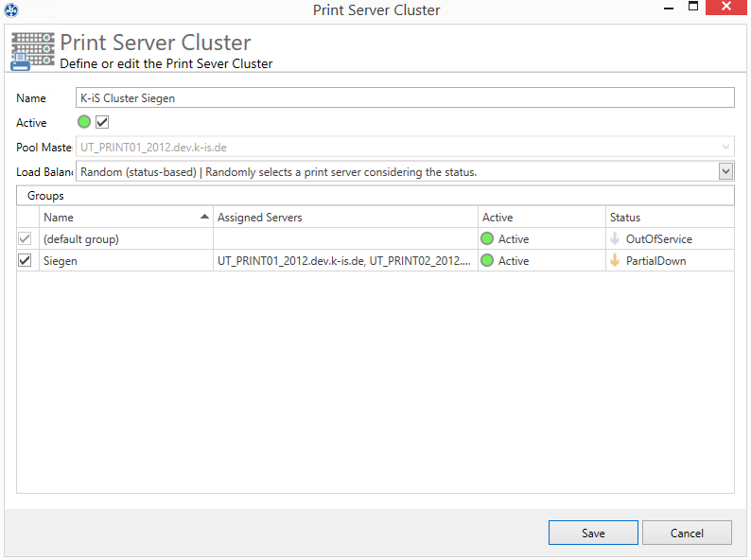Toggle the Siegen group checkbox
The image size is (751, 560).
pyautogui.click(x=25, y=260)
